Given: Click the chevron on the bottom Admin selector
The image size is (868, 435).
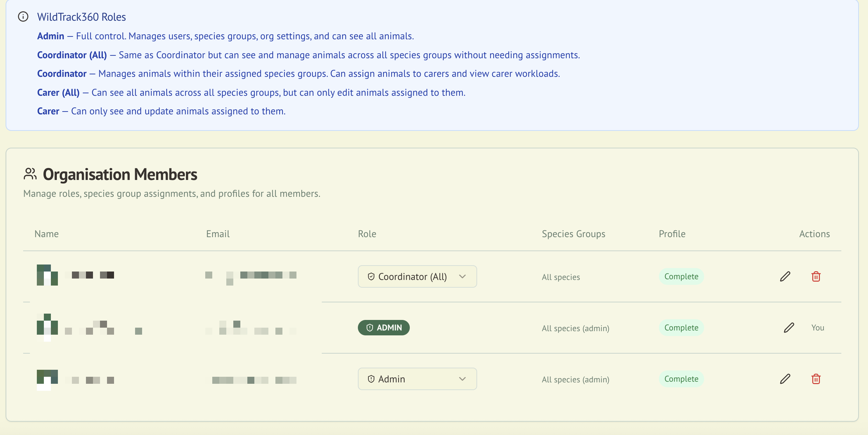Looking at the screenshot, I should click(462, 379).
